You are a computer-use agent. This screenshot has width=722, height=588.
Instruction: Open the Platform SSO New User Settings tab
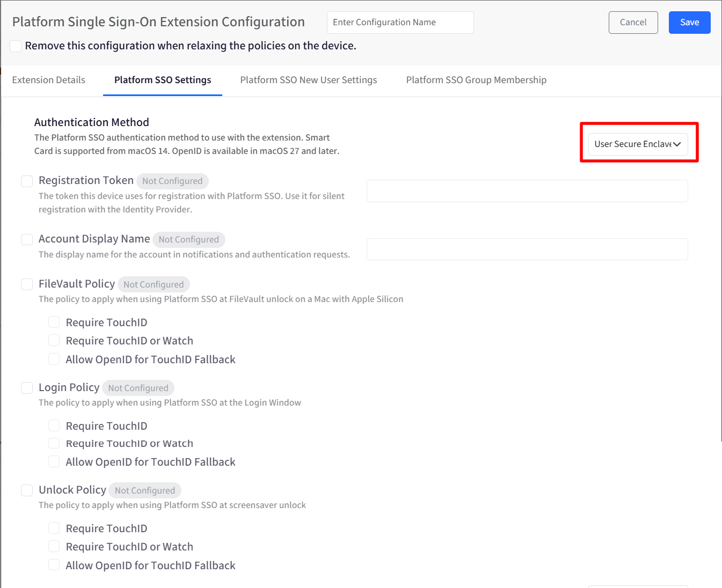[x=309, y=80]
